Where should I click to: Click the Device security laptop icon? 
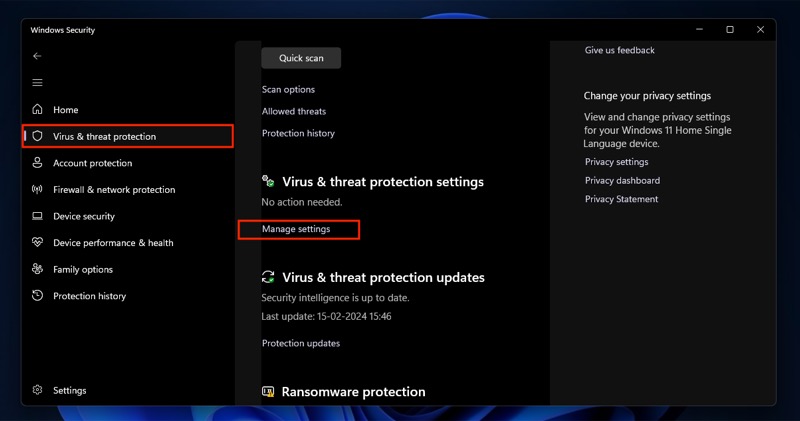(x=37, y=216)
